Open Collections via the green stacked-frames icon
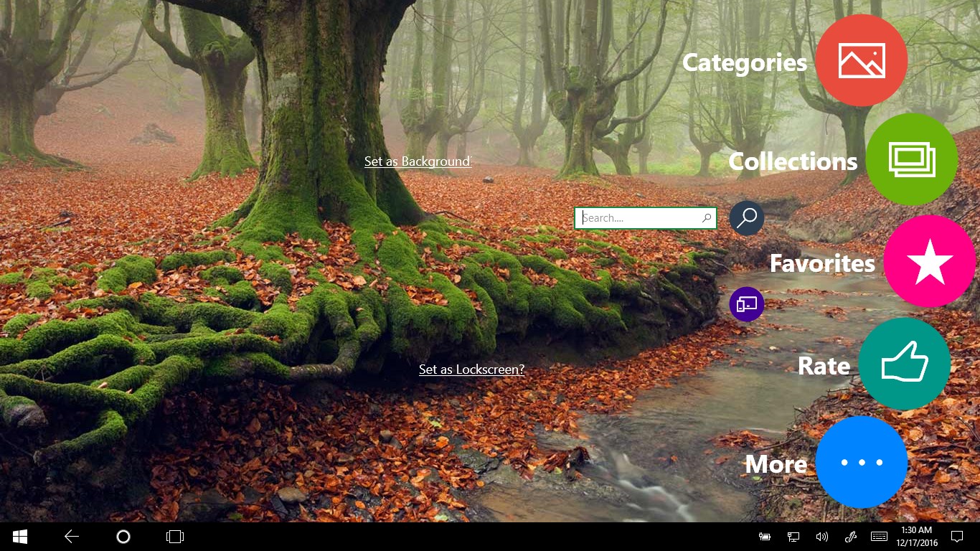 [911, 159]
